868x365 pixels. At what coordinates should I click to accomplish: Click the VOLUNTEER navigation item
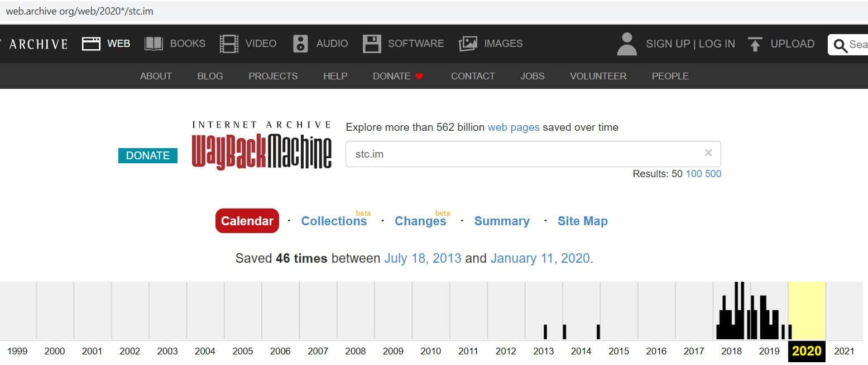click(x=598, y=76)
